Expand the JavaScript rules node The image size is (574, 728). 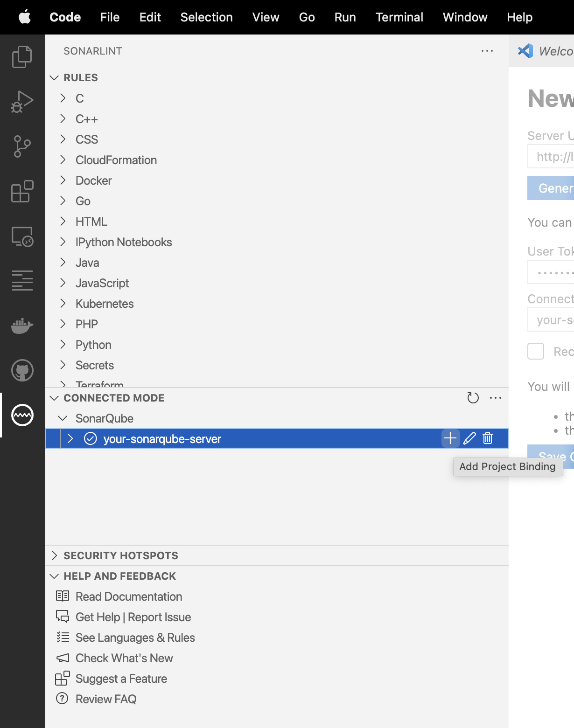click(x=63, y=283)
